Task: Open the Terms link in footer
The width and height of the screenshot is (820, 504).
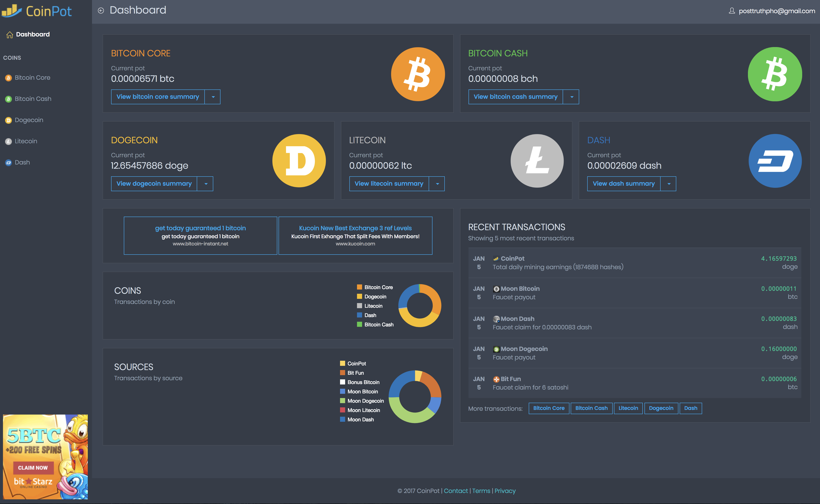Action: [481, 491]
